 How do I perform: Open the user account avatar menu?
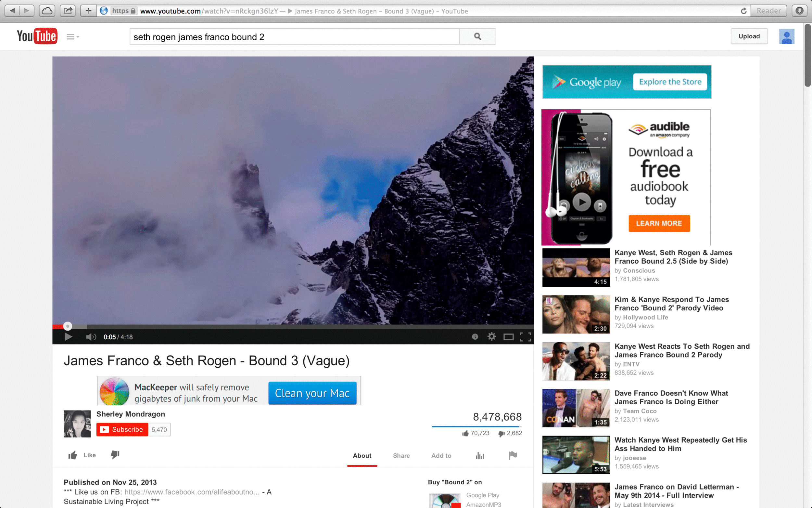tap(786, 36)
